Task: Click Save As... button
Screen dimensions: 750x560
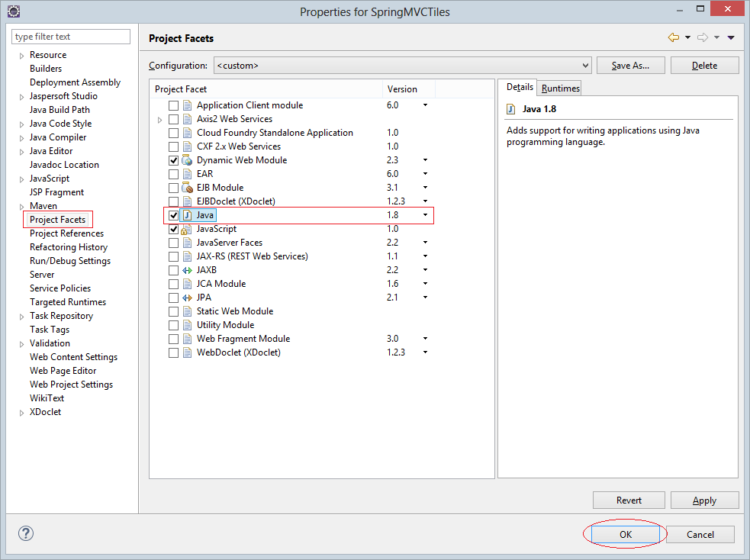Action: [x=630, y=66]
